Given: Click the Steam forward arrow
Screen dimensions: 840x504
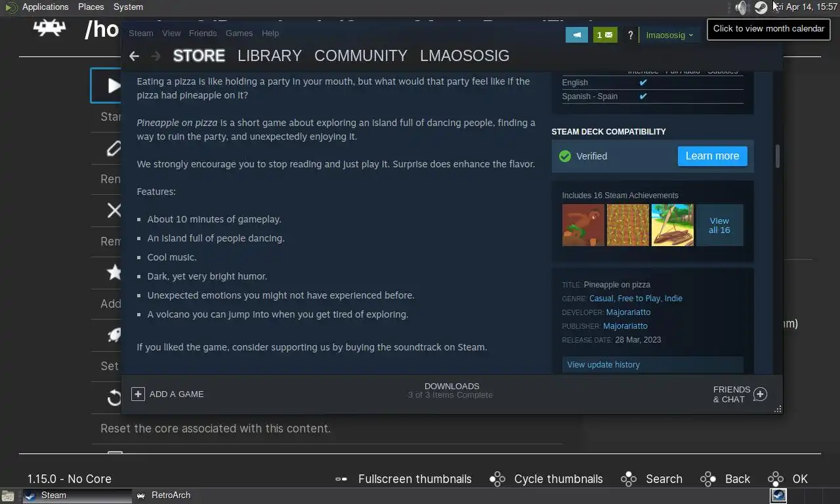Looking at the screenshot, I should pos(156,56).
